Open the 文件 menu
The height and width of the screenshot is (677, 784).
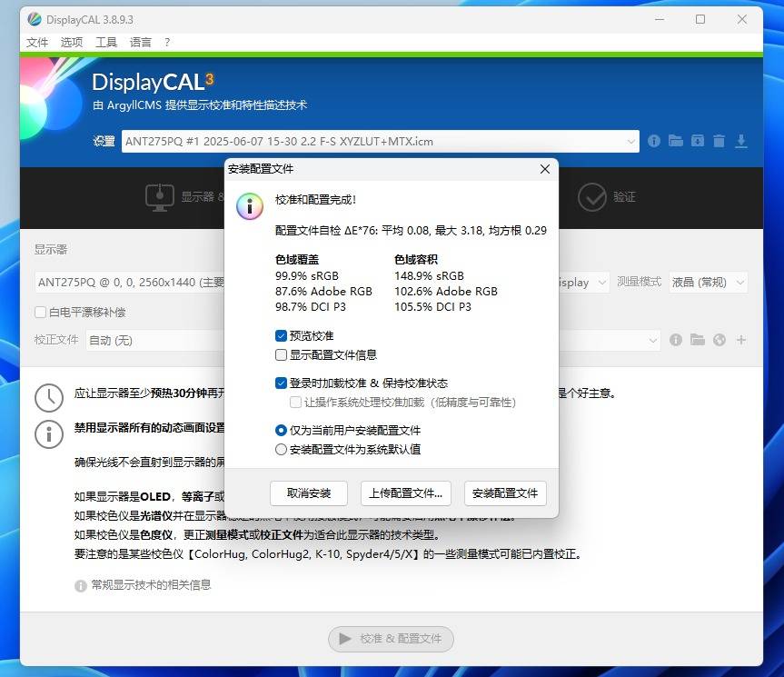37,42
